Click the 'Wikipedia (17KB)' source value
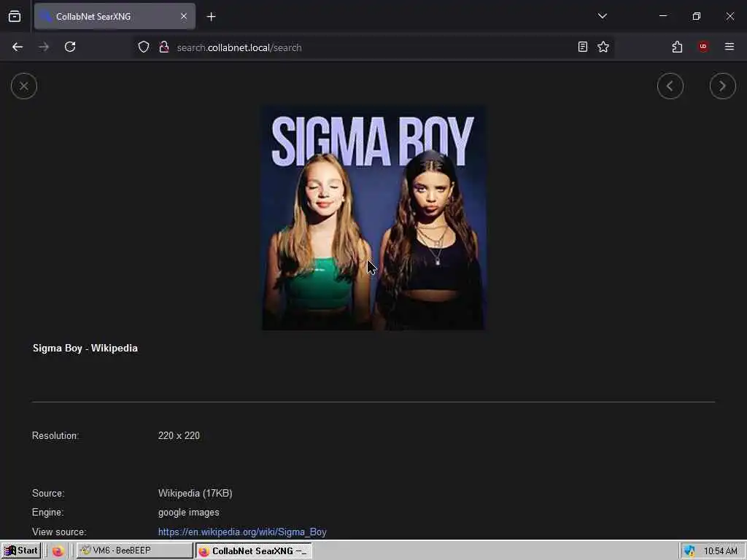 point(196,494)
